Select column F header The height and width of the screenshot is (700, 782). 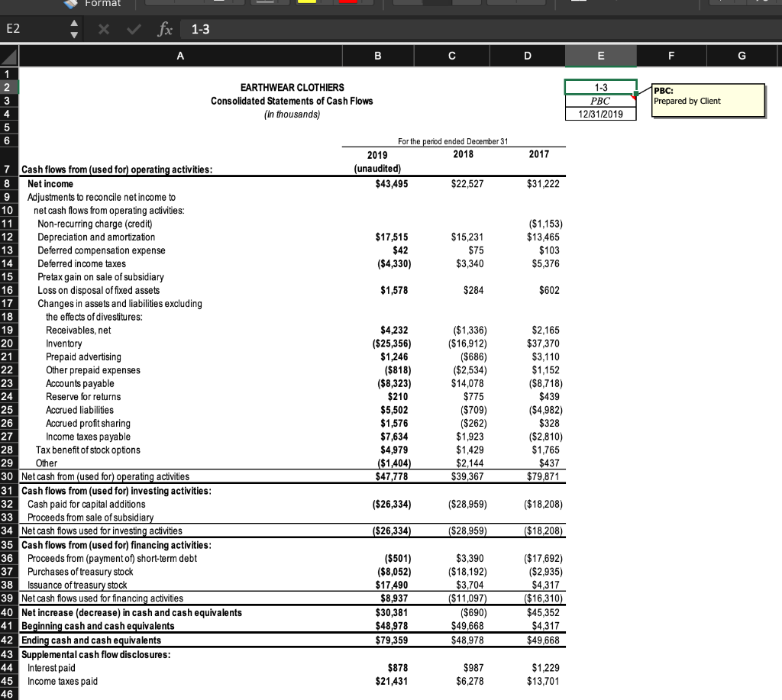[671, 56]
